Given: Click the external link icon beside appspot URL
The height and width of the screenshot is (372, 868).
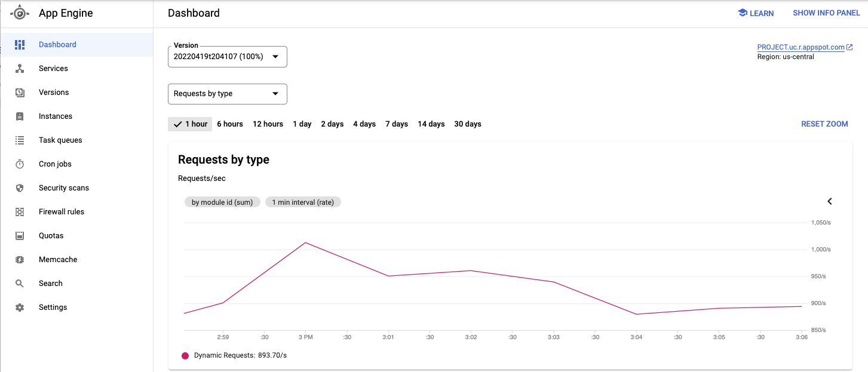Looking at the screenshot, I should point(850,48).
